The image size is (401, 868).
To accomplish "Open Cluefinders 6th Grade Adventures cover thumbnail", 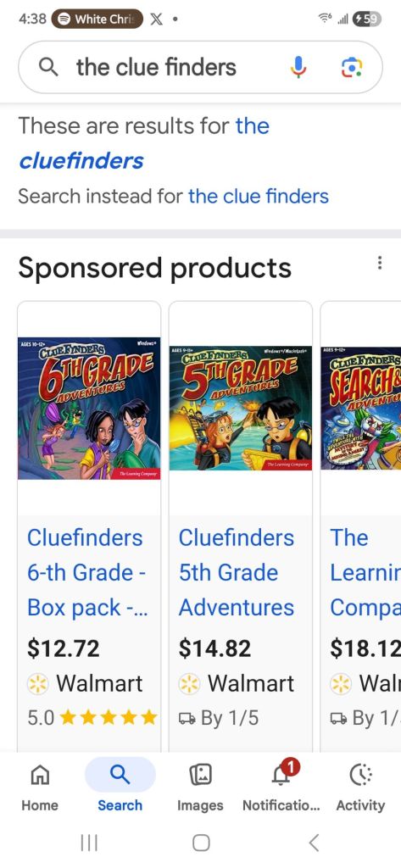I will [x=89, y=408].
